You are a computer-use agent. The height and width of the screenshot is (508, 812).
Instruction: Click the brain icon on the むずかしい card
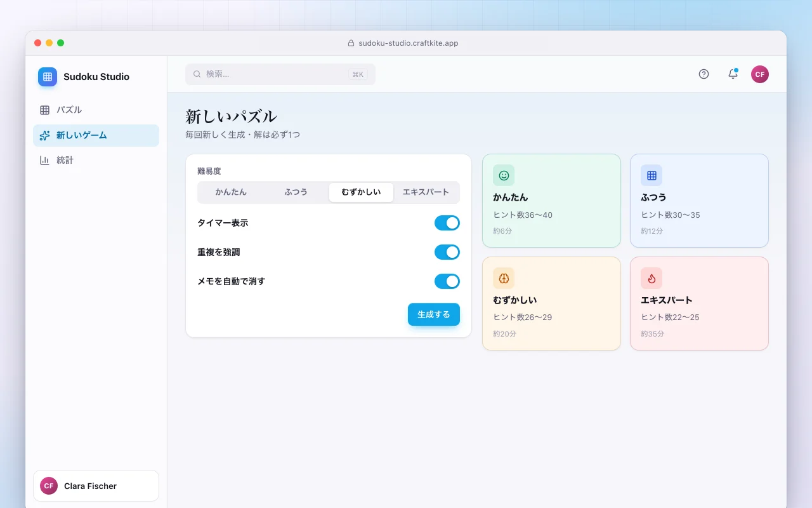pos(504,278)
